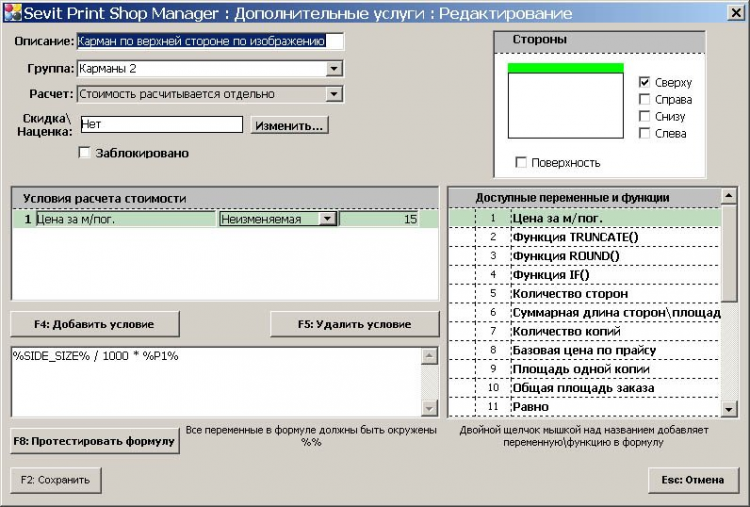The image size is (750, 507).
Task: Click formula area scroll up arrow
Action: (429, 356)
